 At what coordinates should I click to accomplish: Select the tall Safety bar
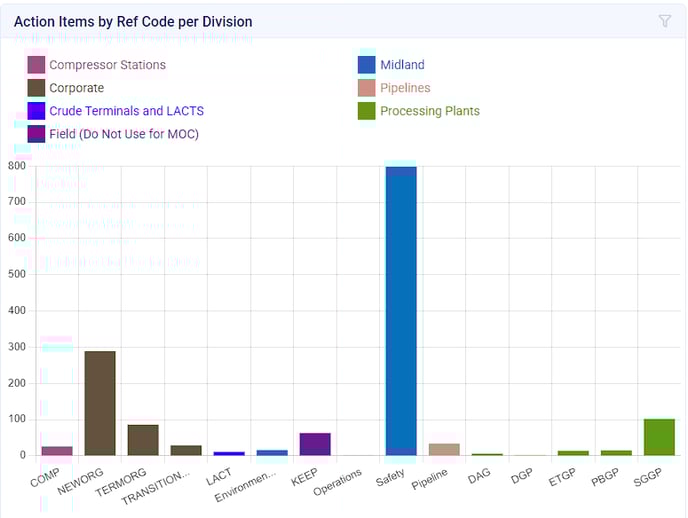coord(401,310)
